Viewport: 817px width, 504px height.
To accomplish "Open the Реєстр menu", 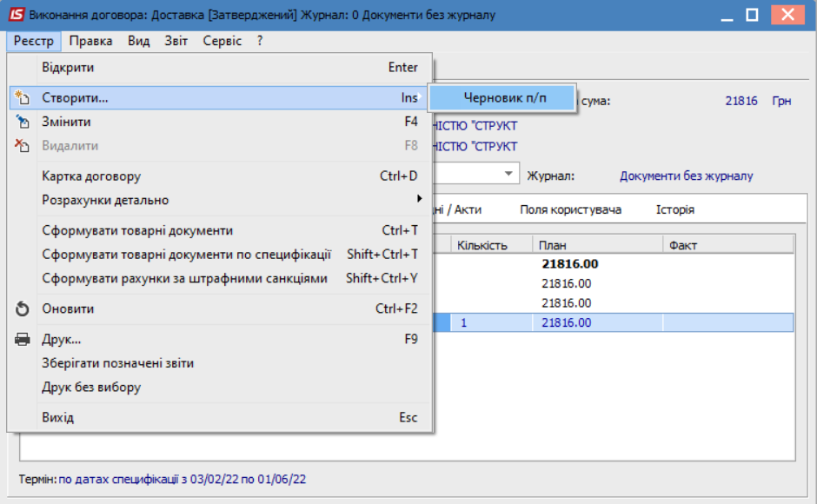I will coord(34,41).
